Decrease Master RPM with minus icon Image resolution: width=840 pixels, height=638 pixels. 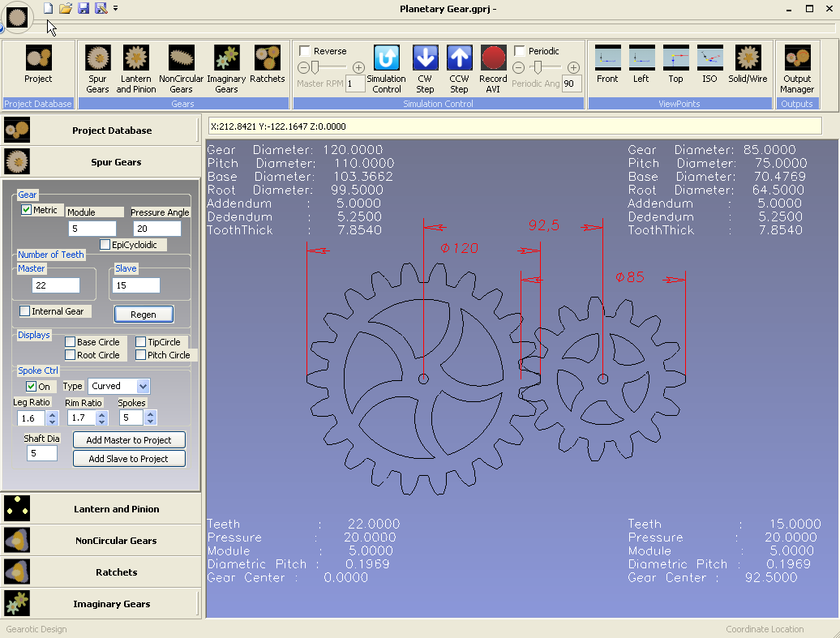[303, 67]
